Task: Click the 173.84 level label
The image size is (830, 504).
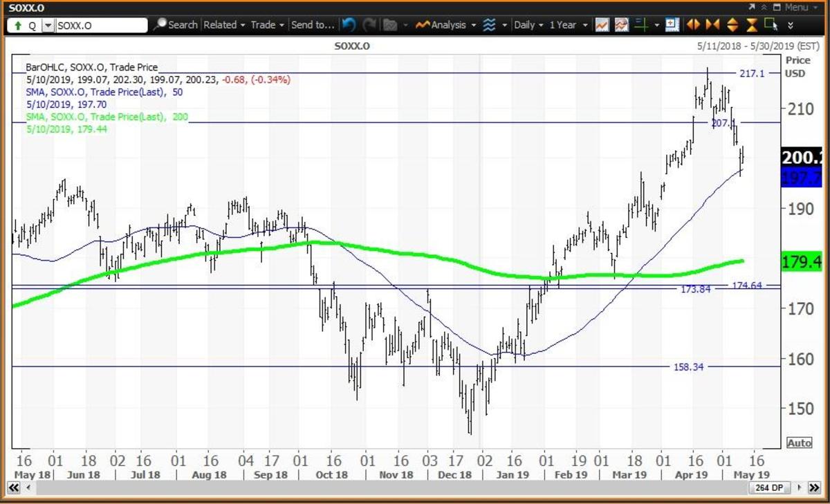Action: click(x=695, y=289)
